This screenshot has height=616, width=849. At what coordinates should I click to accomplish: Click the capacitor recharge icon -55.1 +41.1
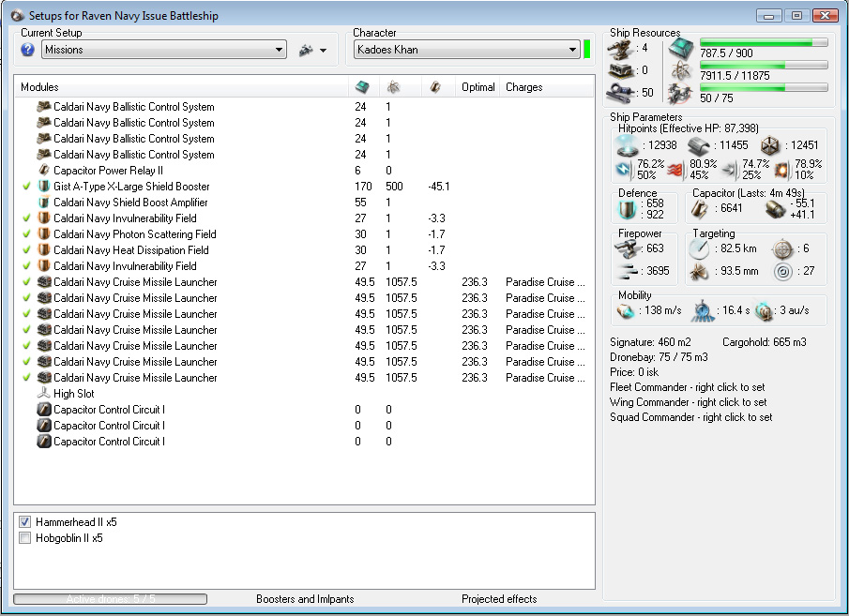775,209
